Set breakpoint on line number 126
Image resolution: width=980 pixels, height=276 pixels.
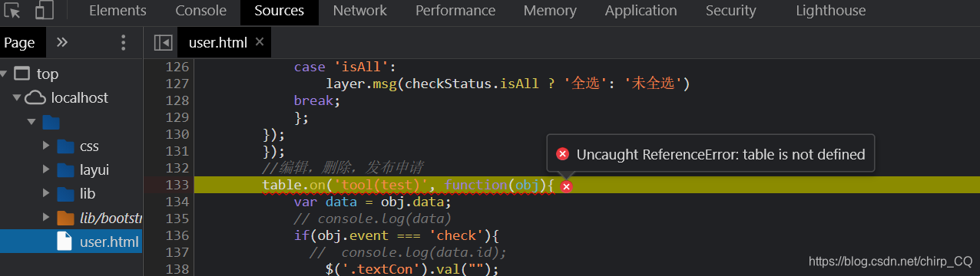tap(177, 67)
